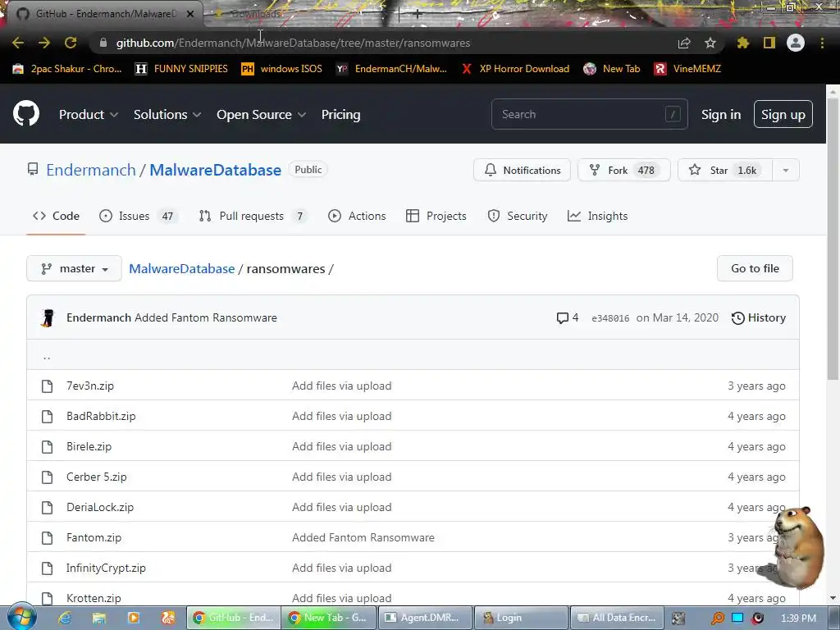This screenshot has width=840, height=630.
Task: Open Windows Media Player taskbar icon
Action: pyautogui.click(x=134, y=618)
